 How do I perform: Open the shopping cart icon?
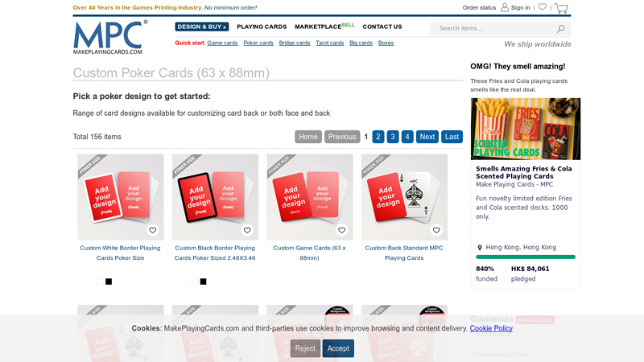(561, 8)
